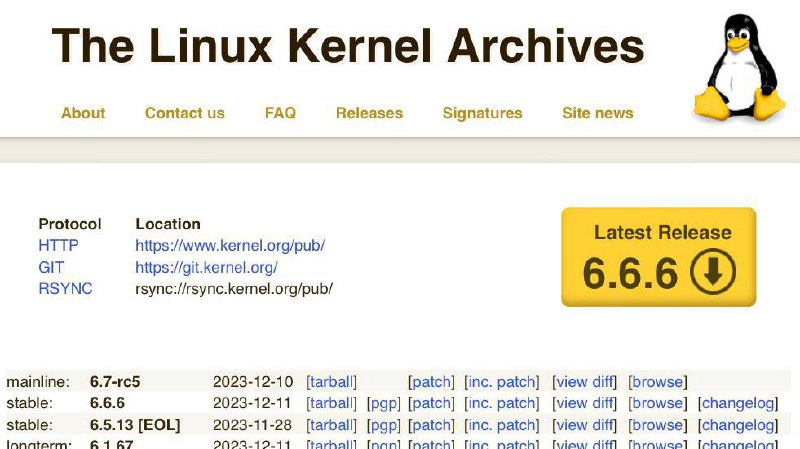800x449 pixels.
Task: Click the RSYNC protocol link
Action: pyautogui.click(x=65, y=289)
